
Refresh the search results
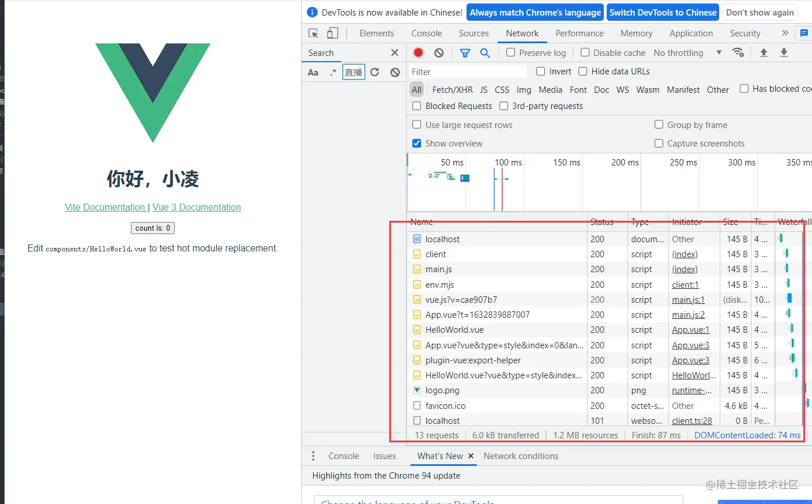tap(375, 72)
